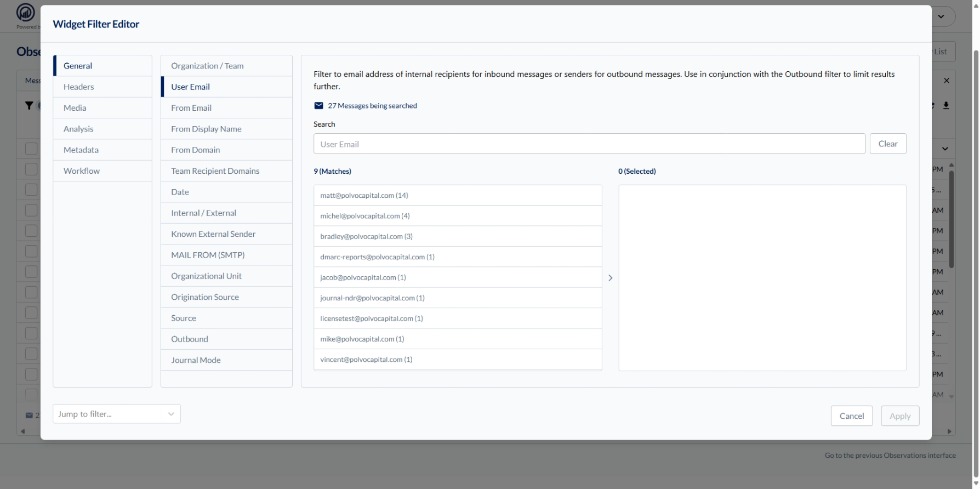Screen dimensions: 980x489
Task: Tick the first row checkbox in message list
Action: pyautogui.click(x=31, y=149)
